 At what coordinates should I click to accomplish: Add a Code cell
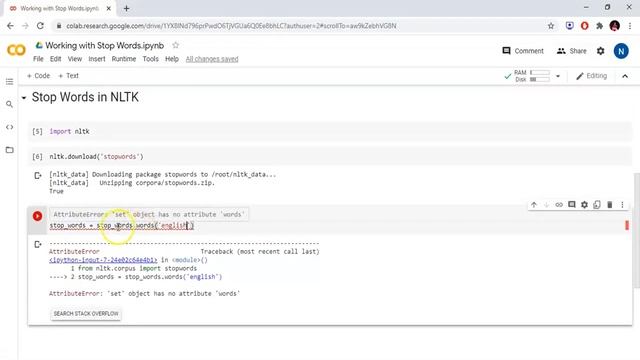[38, 76]
